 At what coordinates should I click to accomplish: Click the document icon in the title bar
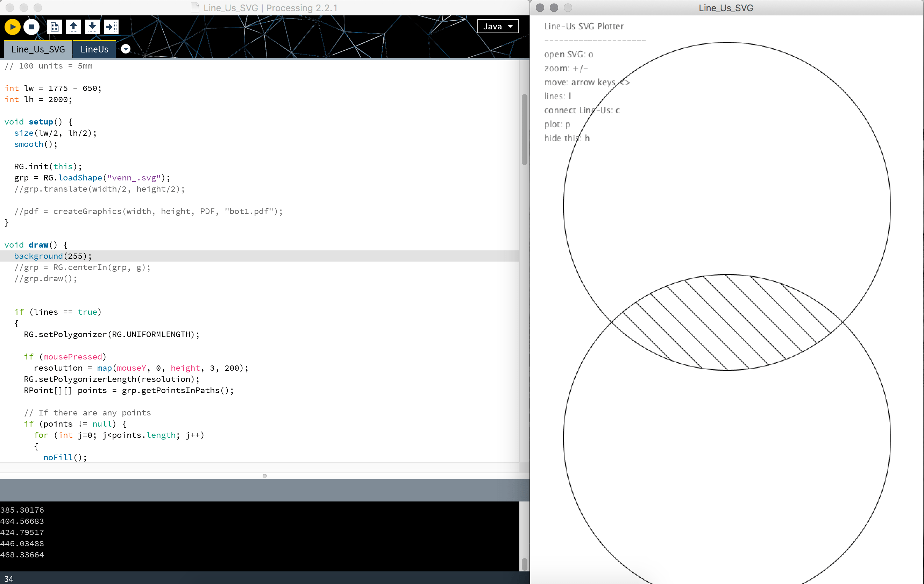[x=195, y=8]
